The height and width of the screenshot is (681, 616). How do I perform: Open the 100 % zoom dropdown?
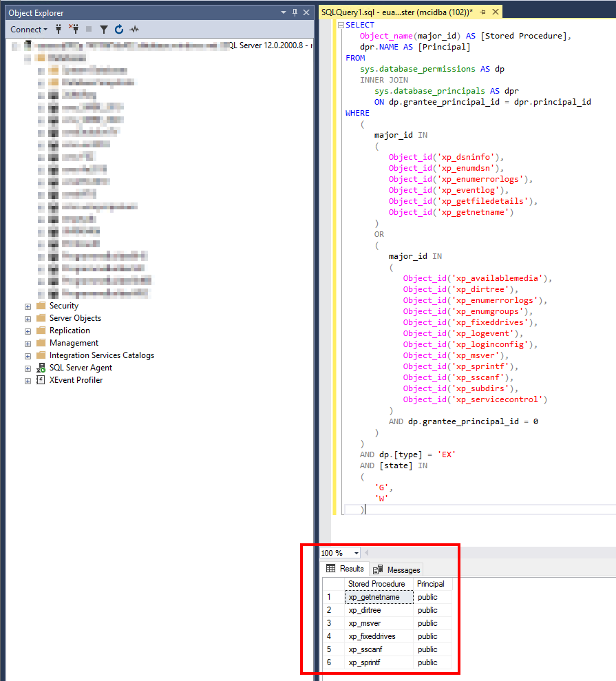(x=357, y=553)
